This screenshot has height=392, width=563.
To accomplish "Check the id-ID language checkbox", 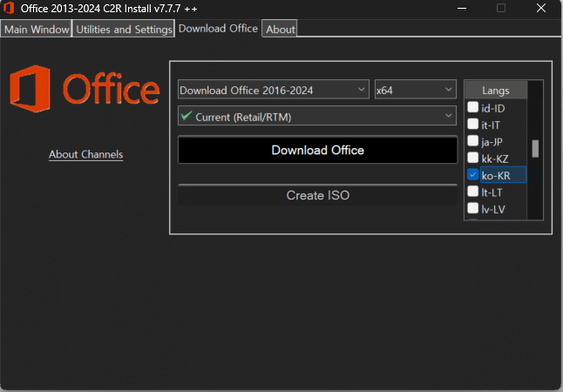I will pos(473,107).
